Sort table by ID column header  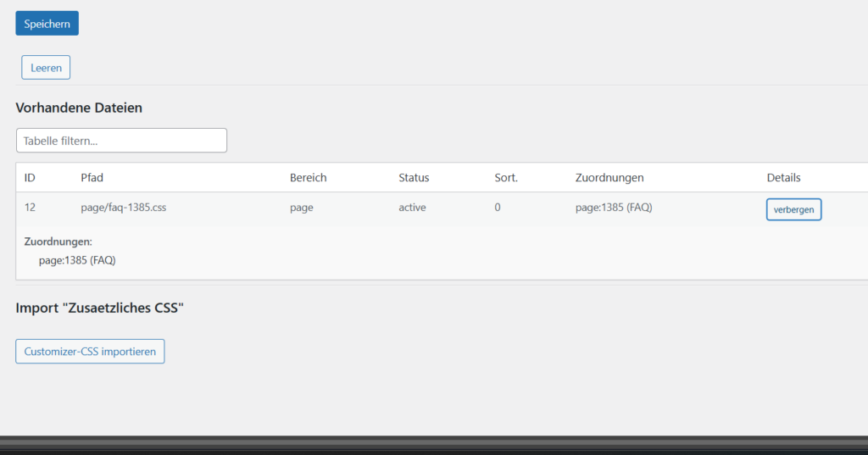point(30,178)
